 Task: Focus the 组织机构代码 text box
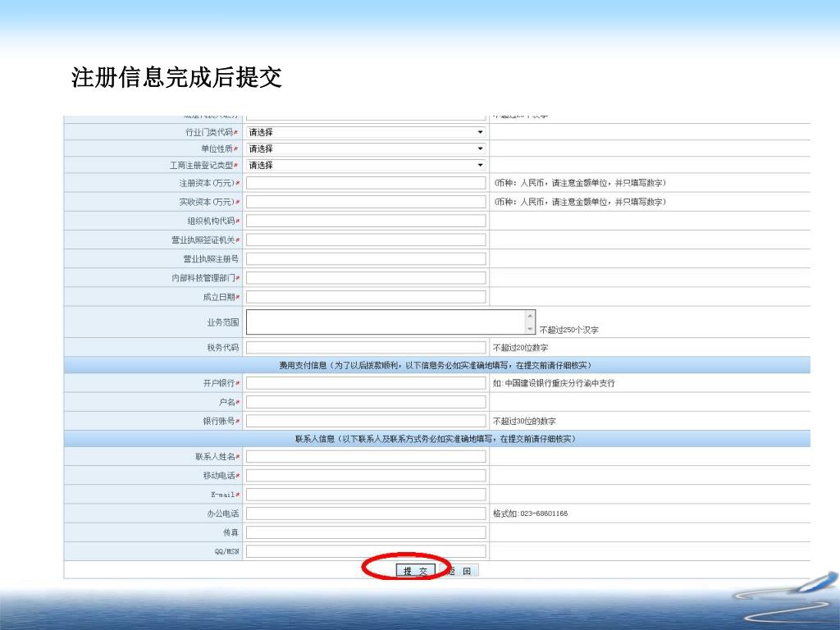[366, 221]
